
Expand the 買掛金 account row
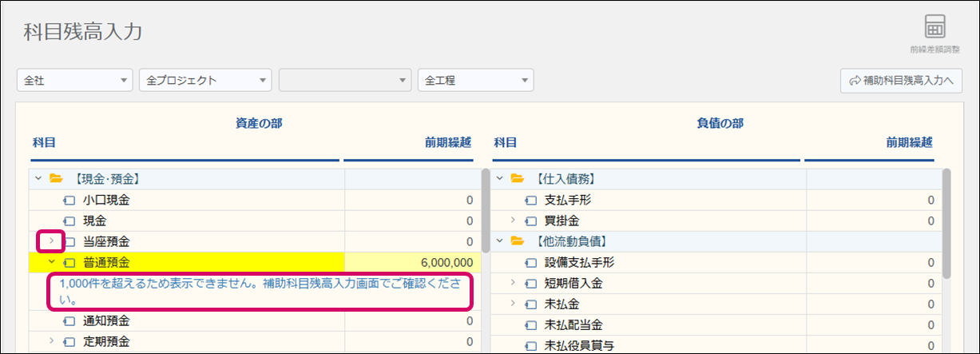coord(514,221)
